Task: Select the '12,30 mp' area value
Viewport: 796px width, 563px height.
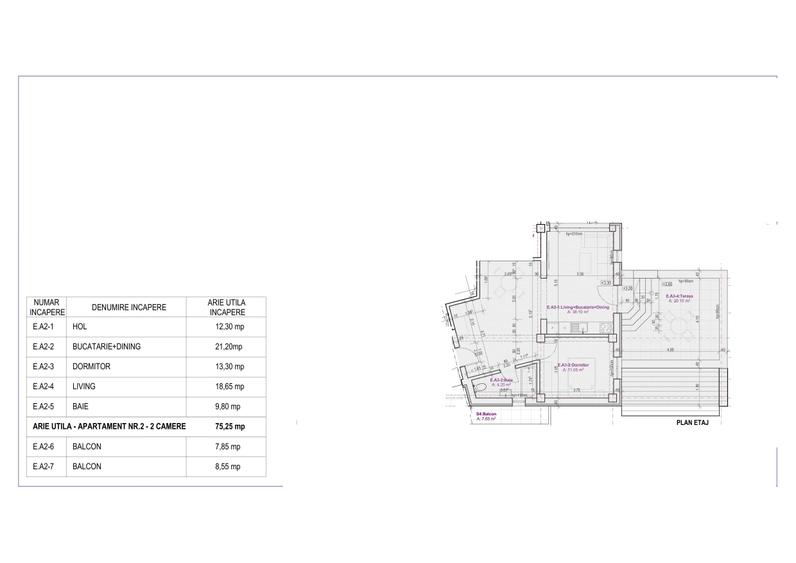Action: pos(229,326)
